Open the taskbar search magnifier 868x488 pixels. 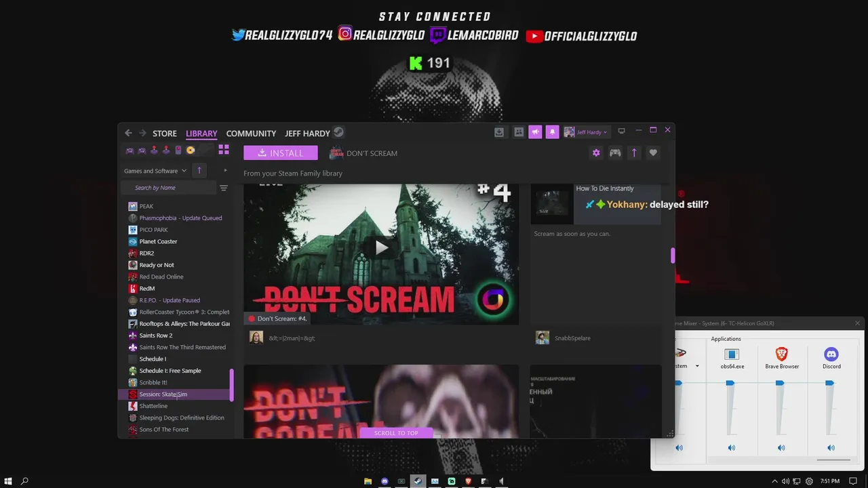click(24, 481)
